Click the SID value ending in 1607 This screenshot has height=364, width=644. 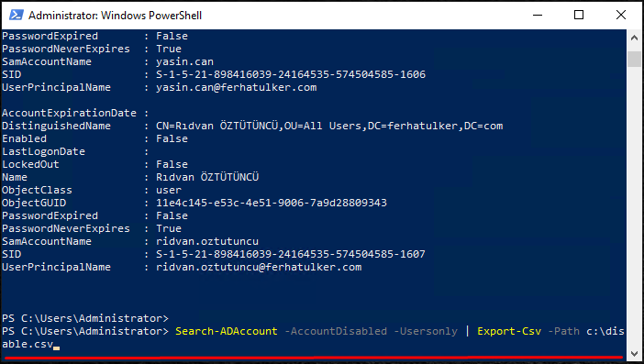(x=291, y=254)
